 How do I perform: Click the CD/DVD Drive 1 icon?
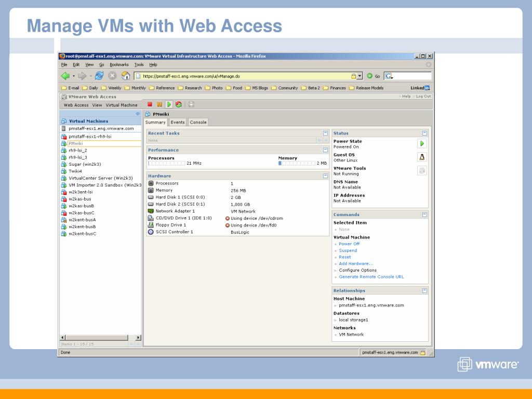tap(151, 218)
